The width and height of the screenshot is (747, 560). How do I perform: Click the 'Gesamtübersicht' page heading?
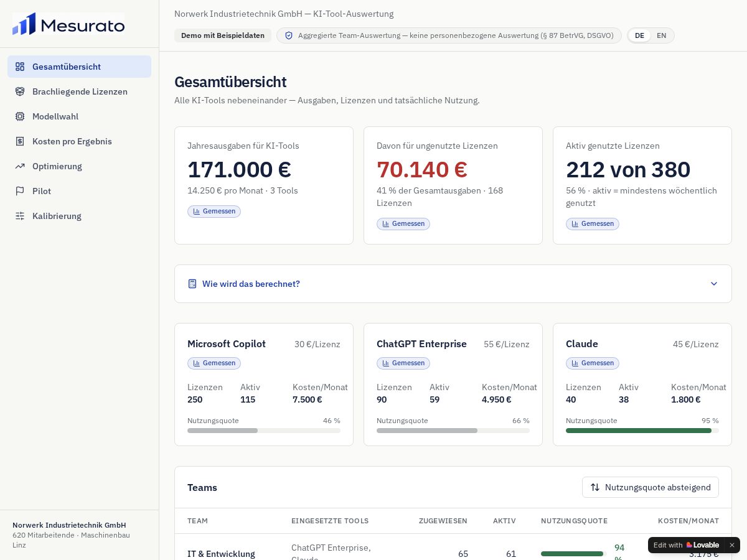(x=230, y=82)
